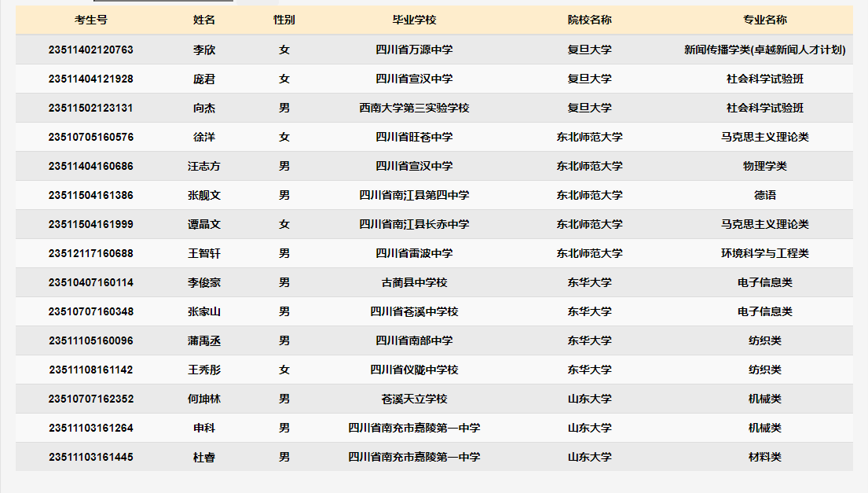
Task: Select exam number 23510707162352
Action: [91, 399]
